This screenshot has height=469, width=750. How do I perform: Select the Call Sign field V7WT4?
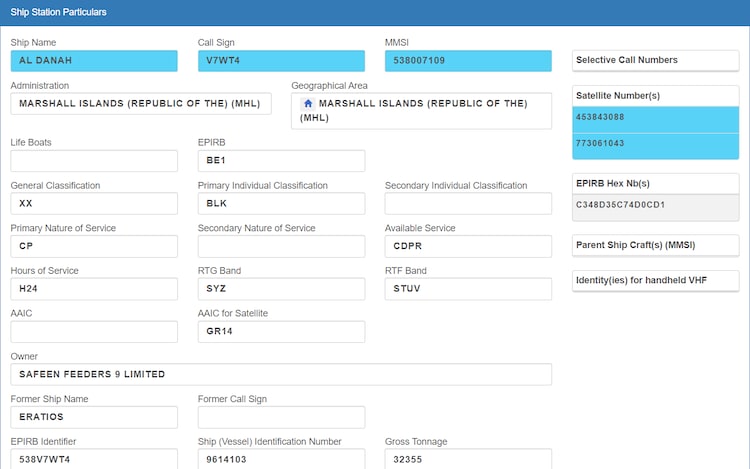pos(281,61)
